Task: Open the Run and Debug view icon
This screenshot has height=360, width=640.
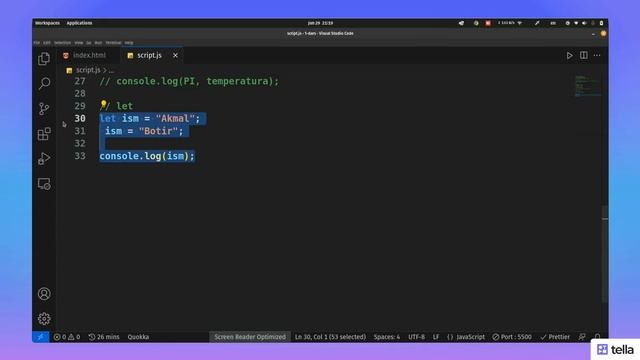Action: pos(44,158)
